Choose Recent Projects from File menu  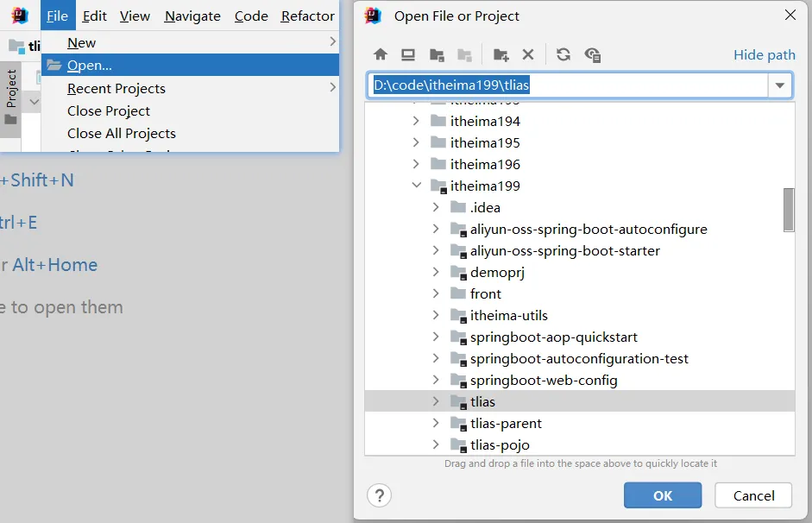click(116, 88)
